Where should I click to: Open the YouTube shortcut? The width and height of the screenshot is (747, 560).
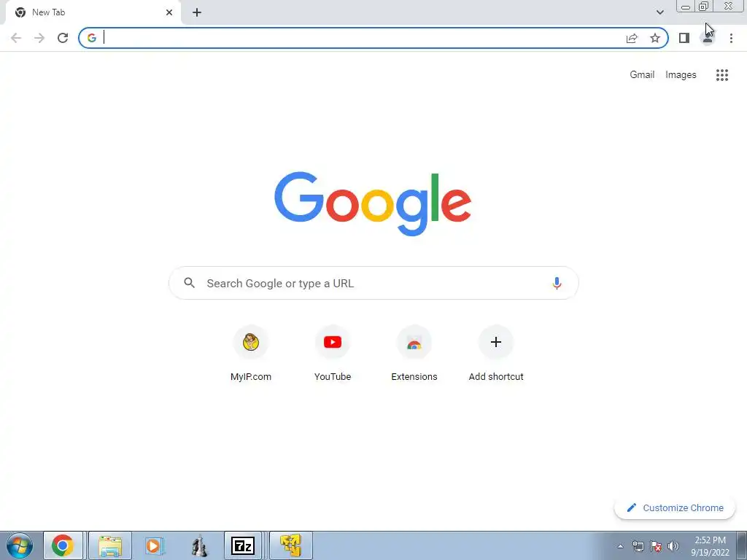tap(333, 354)
